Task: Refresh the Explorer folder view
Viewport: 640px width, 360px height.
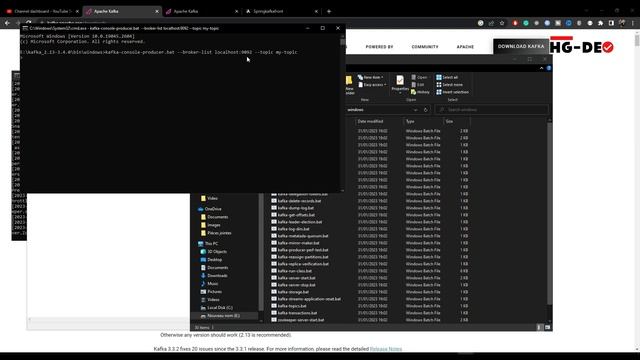Action: pos(425,110)
